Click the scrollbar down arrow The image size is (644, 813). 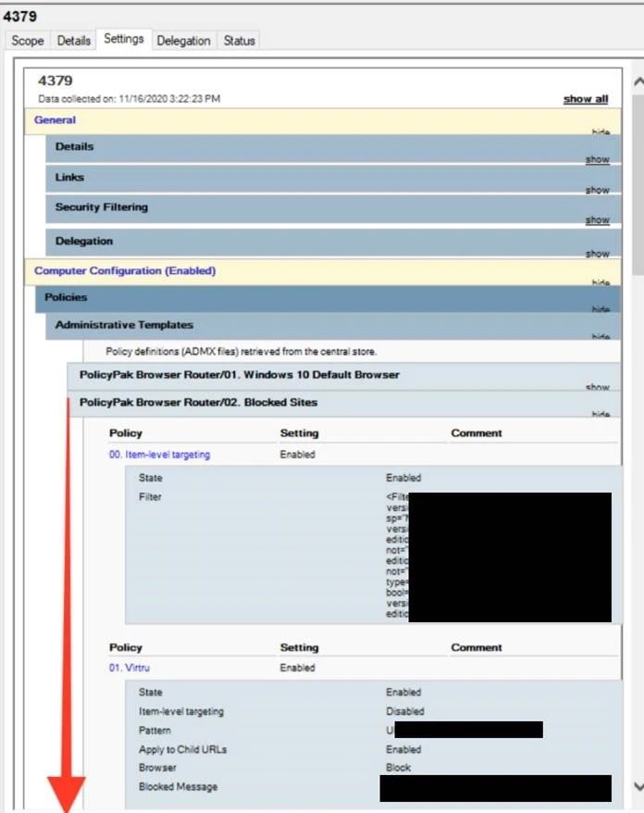(x=637, y=786)
